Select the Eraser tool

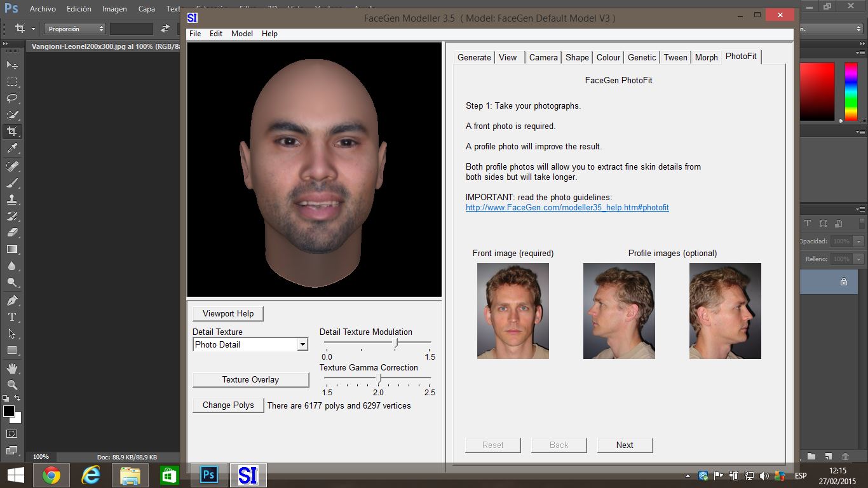[x=12, y=233]
